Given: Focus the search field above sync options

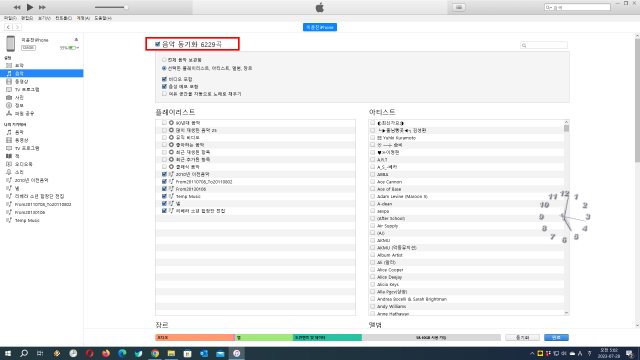Looking at the screenshot, I should (544, 45).
